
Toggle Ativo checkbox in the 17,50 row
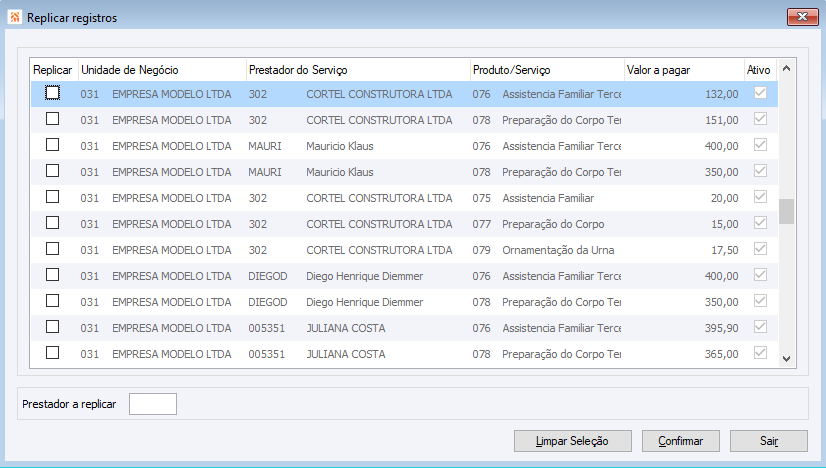click(760, 249)
